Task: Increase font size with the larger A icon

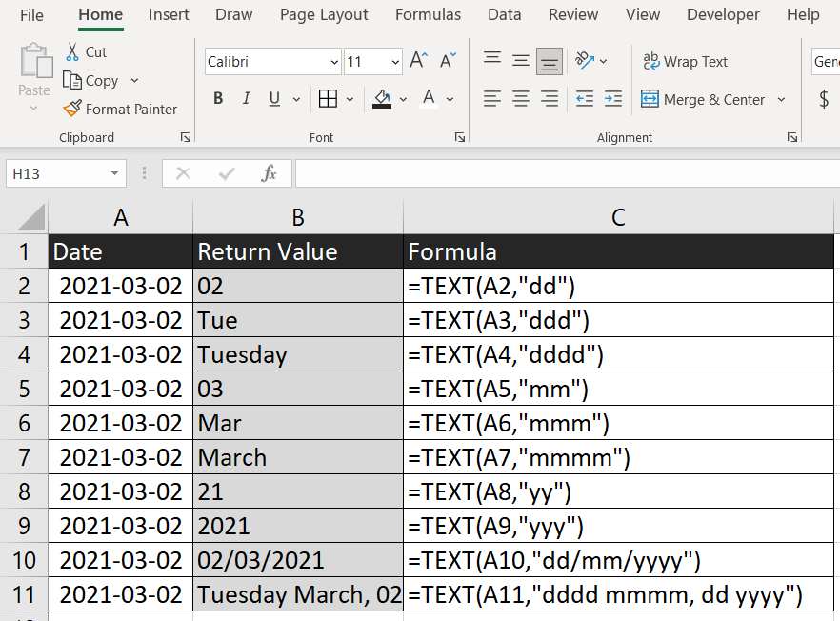Action: click(x=418, y=60)
